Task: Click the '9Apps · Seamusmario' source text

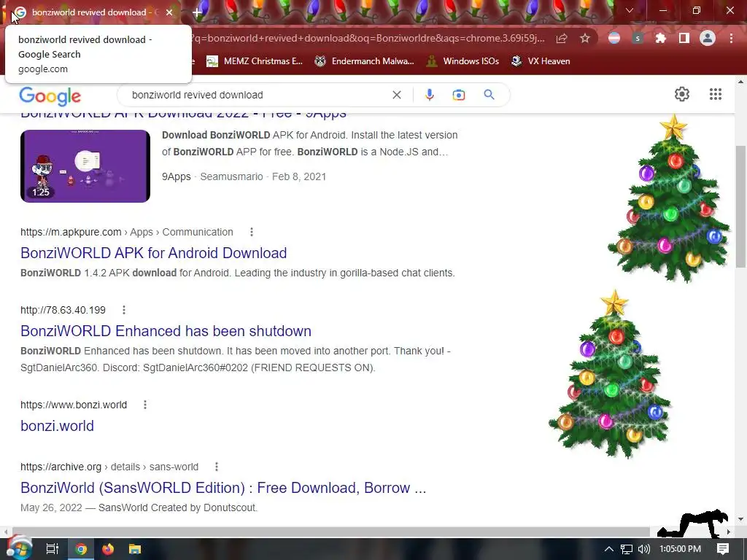Action: coord(212,176)
